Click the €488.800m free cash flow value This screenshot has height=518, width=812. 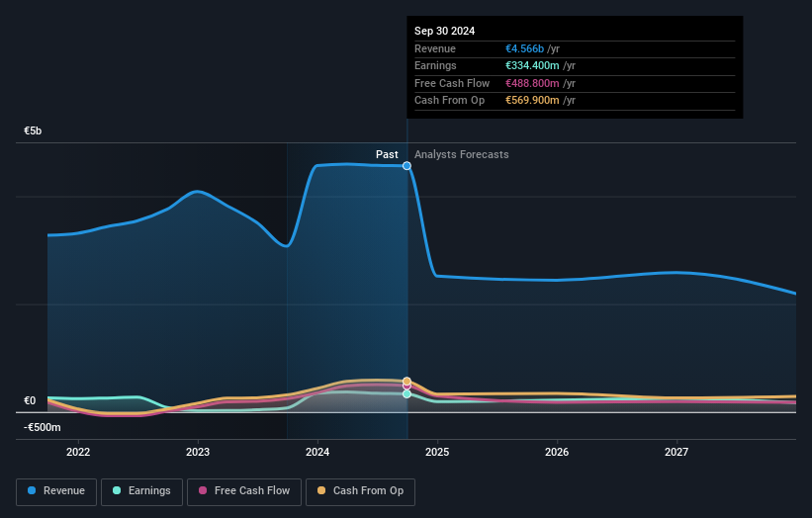tap(532, 83)
